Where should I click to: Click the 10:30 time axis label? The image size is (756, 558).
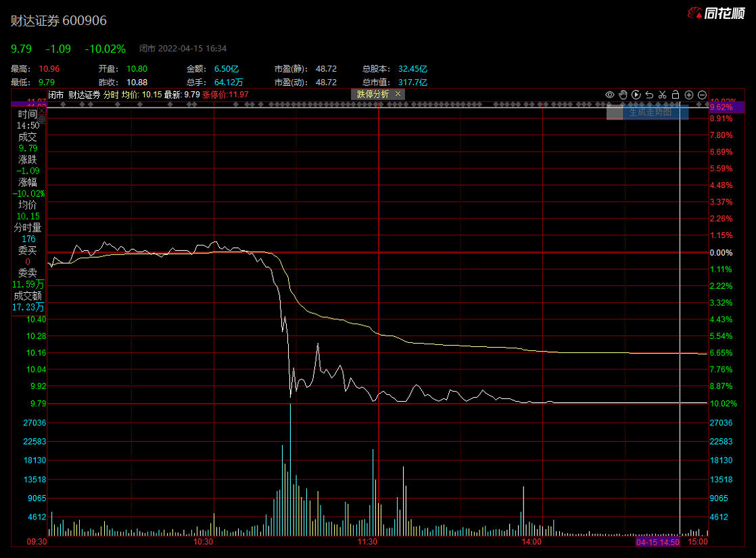tap(203, 542)
